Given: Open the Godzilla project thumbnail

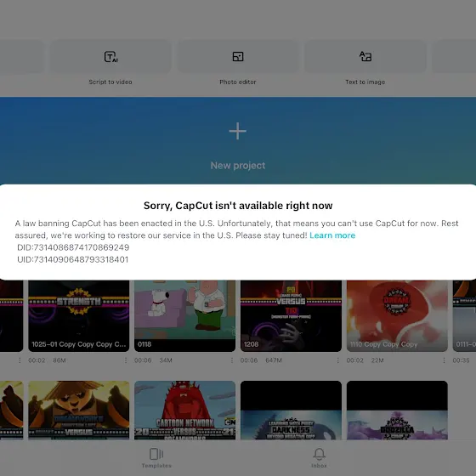Looking at the screenshot, I should click(397, 410).
